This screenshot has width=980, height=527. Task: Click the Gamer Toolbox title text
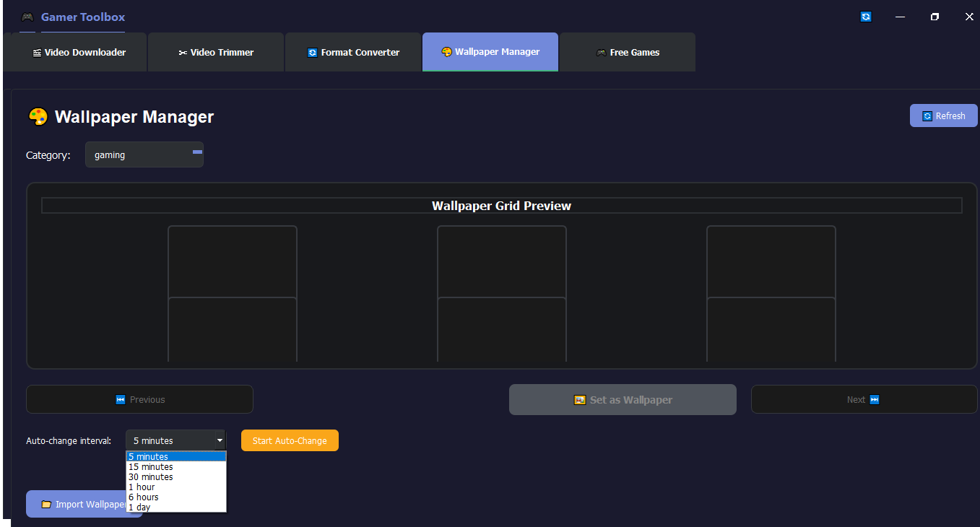(83, 17)
